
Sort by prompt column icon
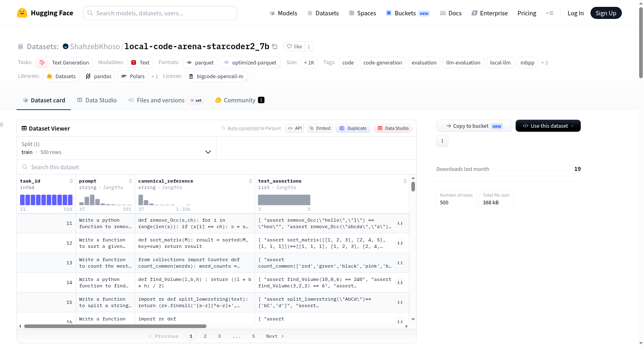(130, 181)
